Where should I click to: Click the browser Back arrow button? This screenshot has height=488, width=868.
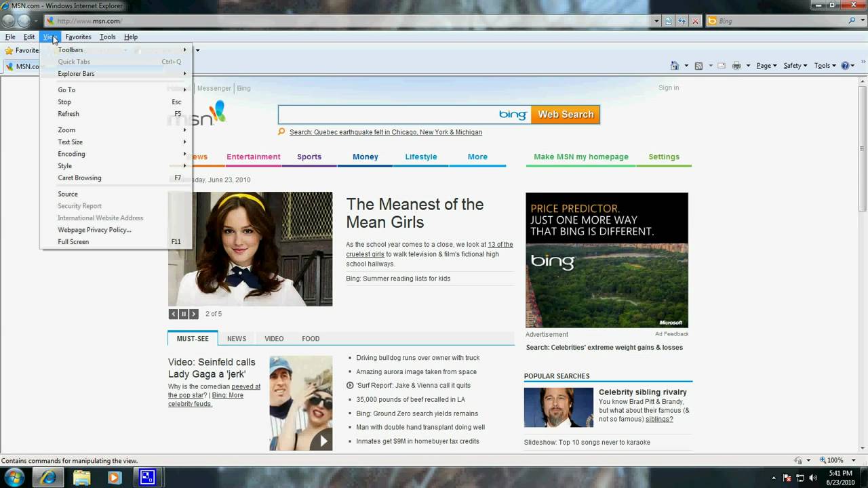[8, 21]
